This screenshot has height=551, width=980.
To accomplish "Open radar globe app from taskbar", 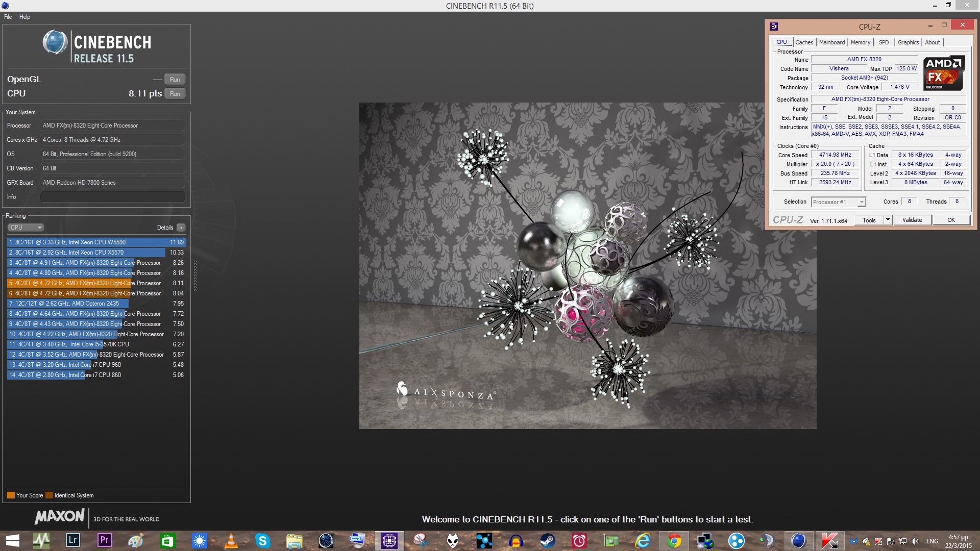I will click(326, 541).
